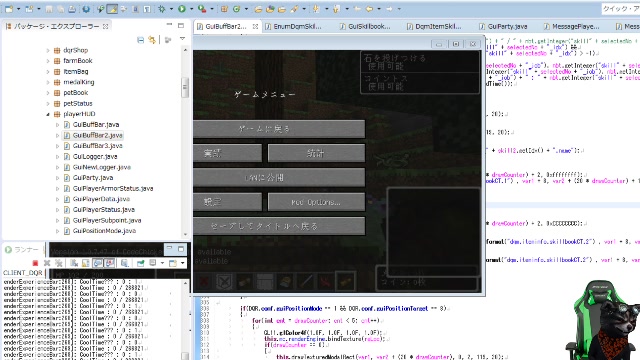Screen dimensions: 640x360
Task: Maximize the Package Explorer view
Action: point(181,26)
